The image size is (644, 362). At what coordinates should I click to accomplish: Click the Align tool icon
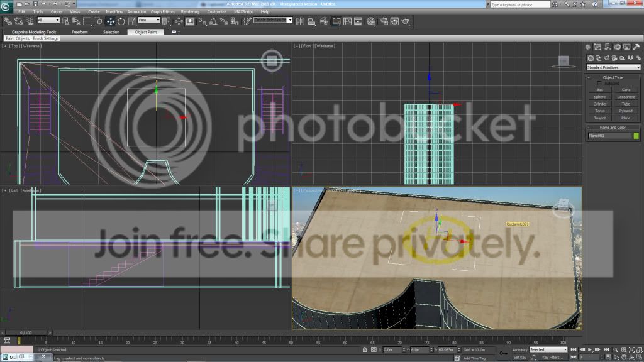point(311,21)
